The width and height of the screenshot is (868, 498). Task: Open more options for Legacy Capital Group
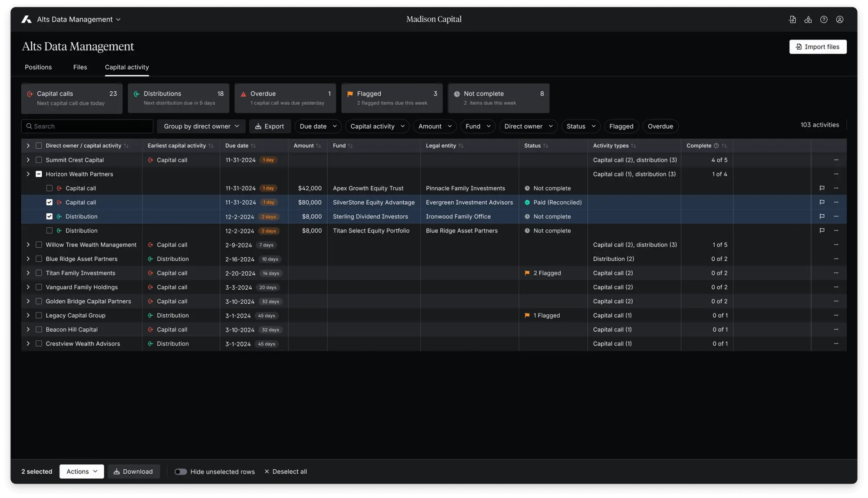pos(836,315)
